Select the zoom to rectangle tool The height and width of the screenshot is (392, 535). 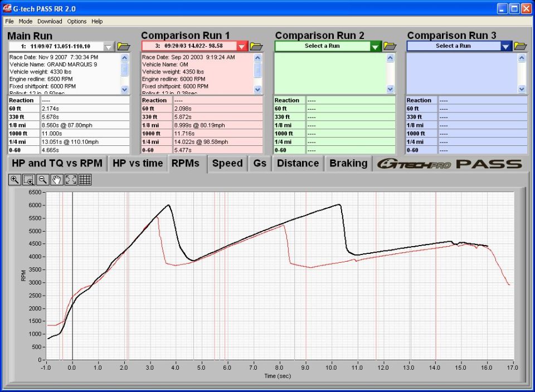[x=28, y=180]
